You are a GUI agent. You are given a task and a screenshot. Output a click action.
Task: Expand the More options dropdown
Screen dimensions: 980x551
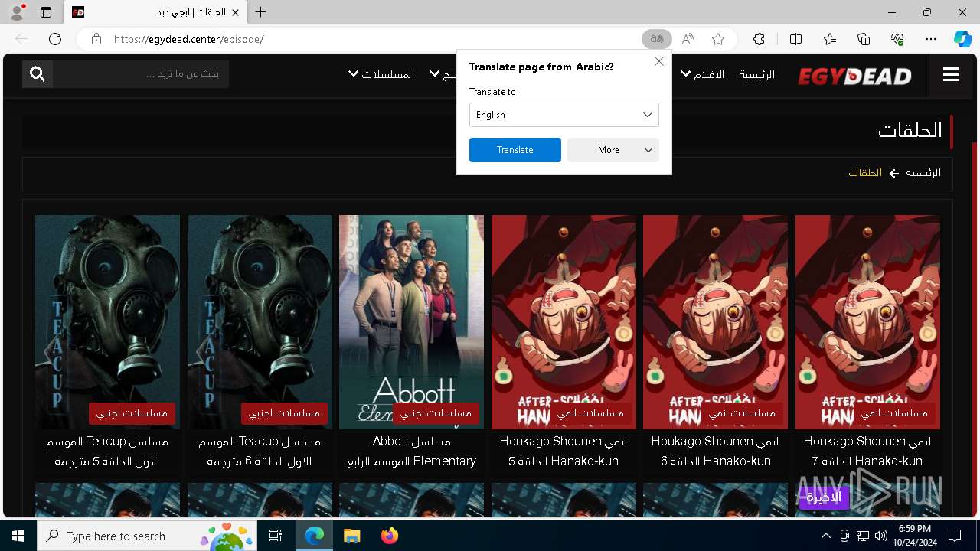click(613, 150)
